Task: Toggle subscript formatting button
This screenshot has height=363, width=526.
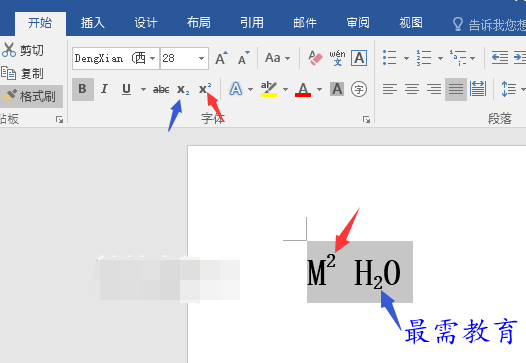Action: click(x=183, y=89)
